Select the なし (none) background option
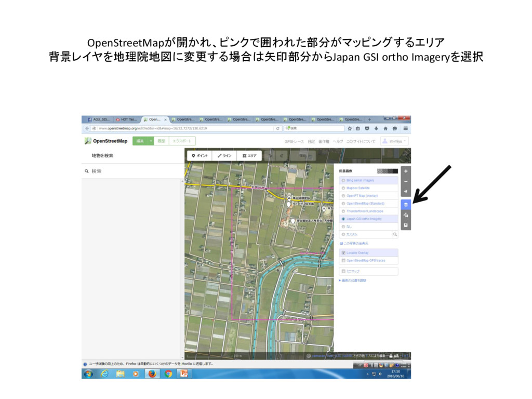The image size is (532, 399). point(368,227)
